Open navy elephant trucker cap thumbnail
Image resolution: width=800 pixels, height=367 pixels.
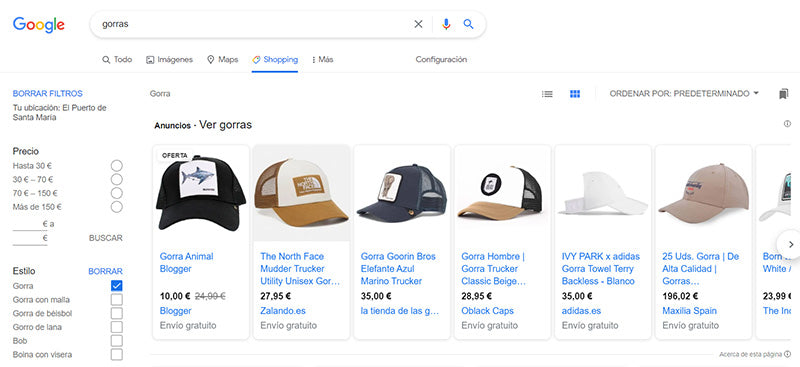coord(402,193)
